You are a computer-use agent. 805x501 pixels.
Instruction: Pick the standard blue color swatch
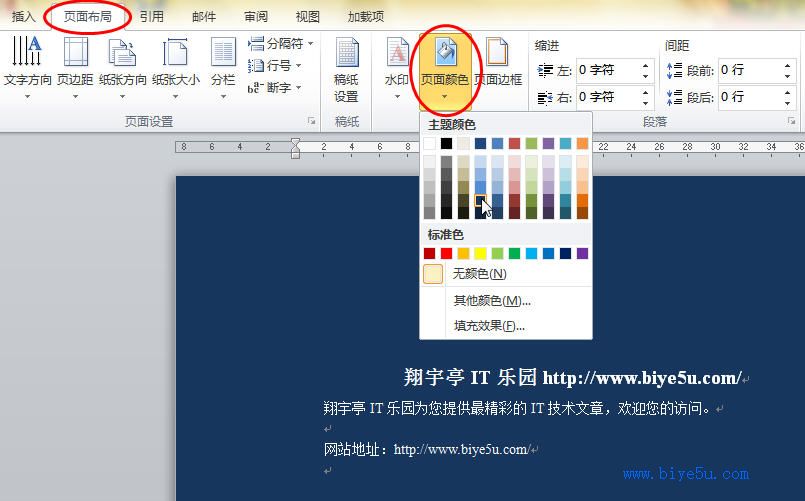pos(548,253)
